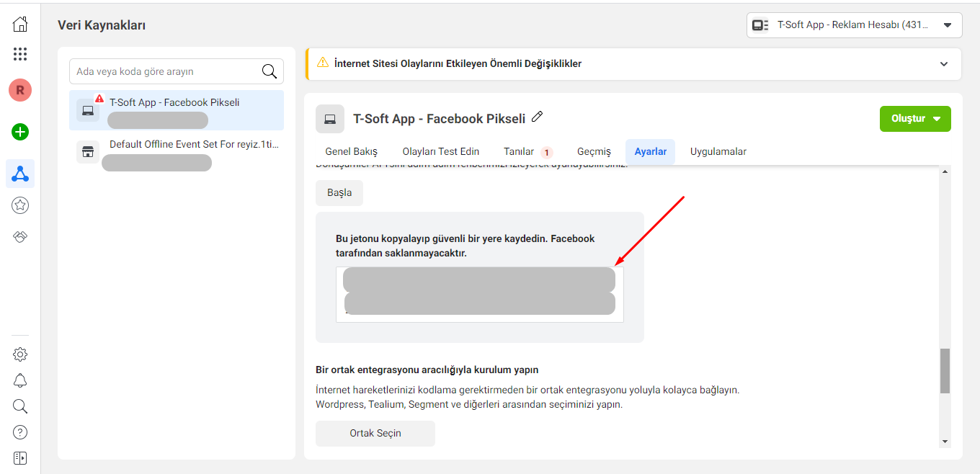This screenshot has width=980, height=474.
Task: Click the settings panel scrollbar thumb
Action: pos(945,371)
